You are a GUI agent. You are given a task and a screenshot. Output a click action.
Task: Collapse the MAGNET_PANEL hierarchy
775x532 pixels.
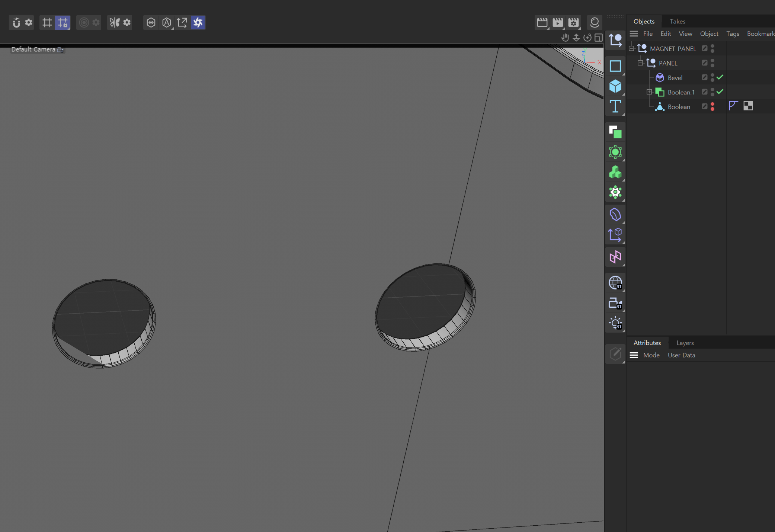point(631,49)
